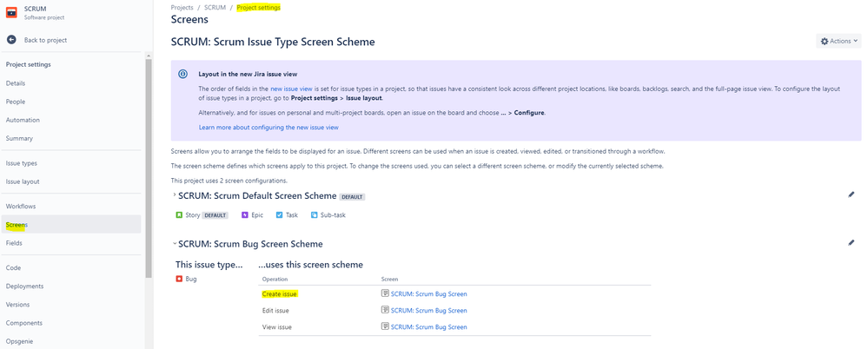Open the Actions dropdown menu

838,41
